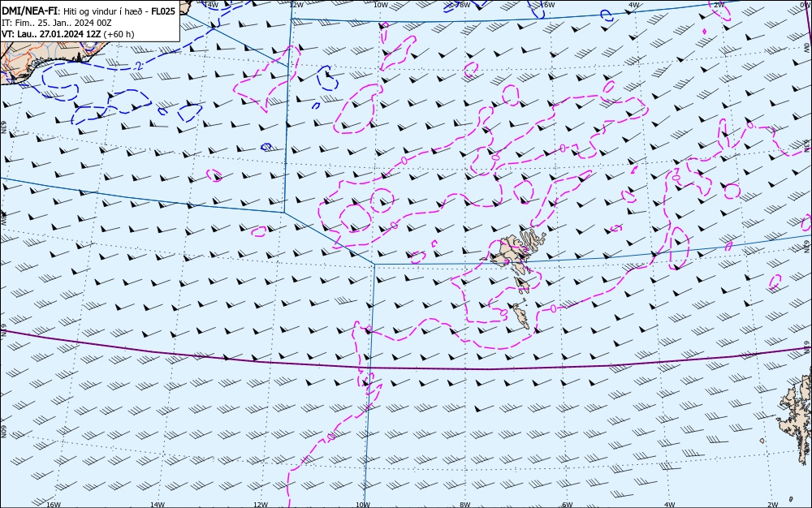Click the 2W longitude label along the bottom edge

click(x=773, y=505)
